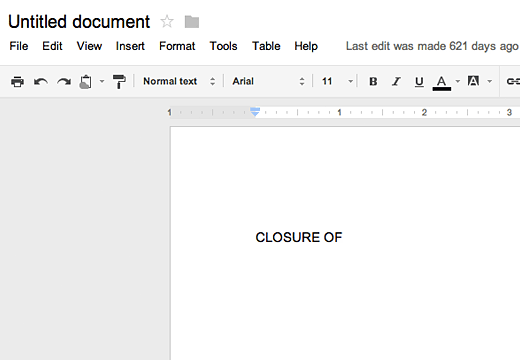
Task: Open revision history via Last edit link
Action: (x=432, y=46)
